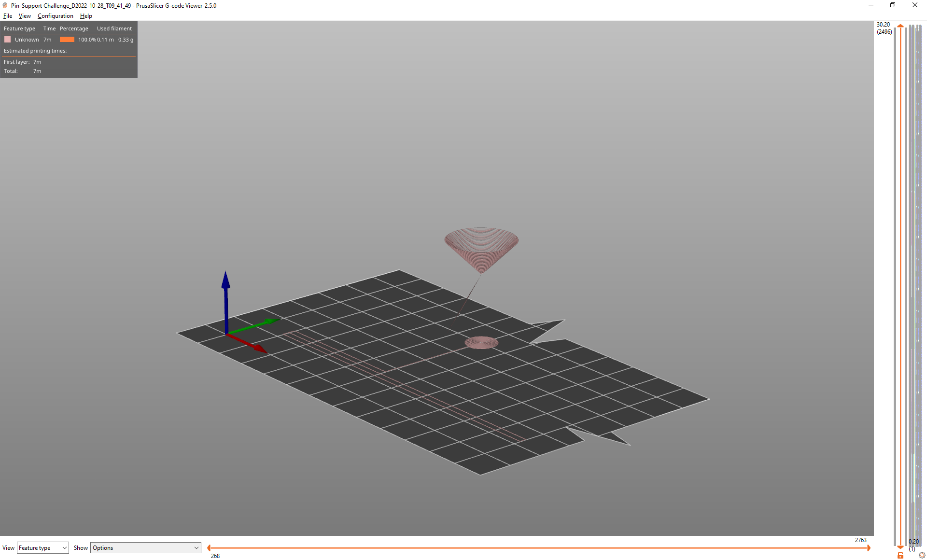Click the PrusaSlicer logo in the title bar
Screen dimensions: 927x560
(x=4, y=5)
